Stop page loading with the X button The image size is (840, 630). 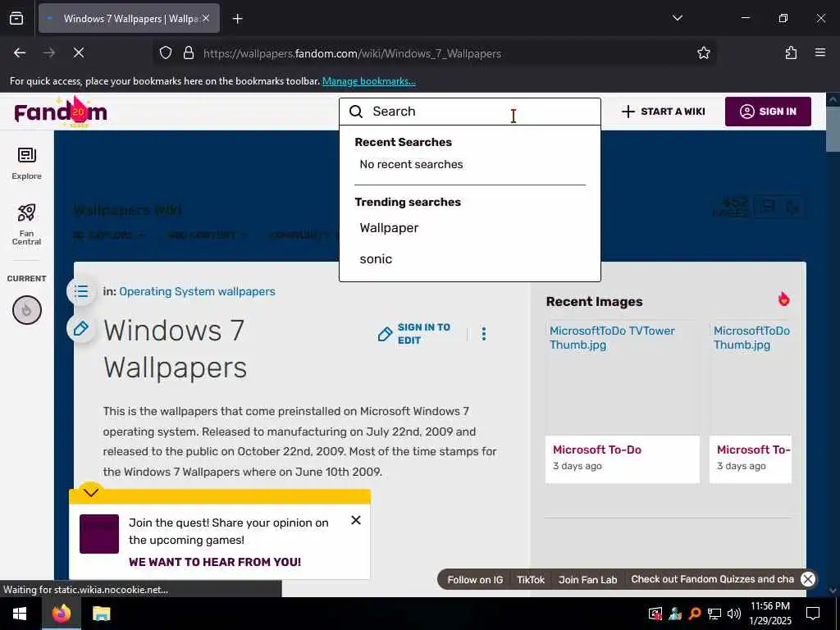pyautogui.click(x=79, y=52)
